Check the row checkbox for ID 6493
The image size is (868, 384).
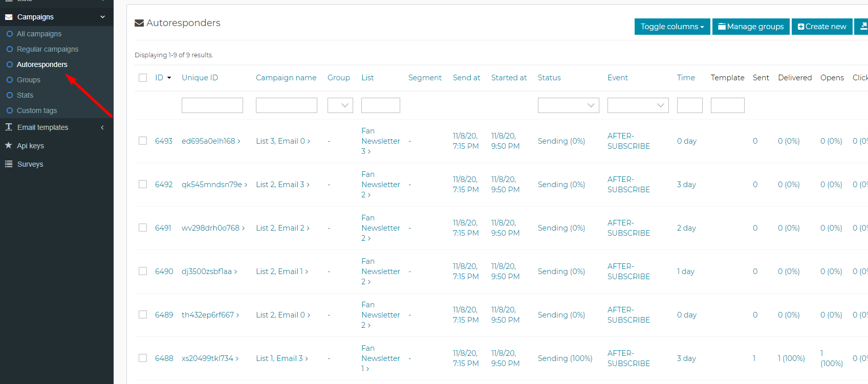[143, 141]
